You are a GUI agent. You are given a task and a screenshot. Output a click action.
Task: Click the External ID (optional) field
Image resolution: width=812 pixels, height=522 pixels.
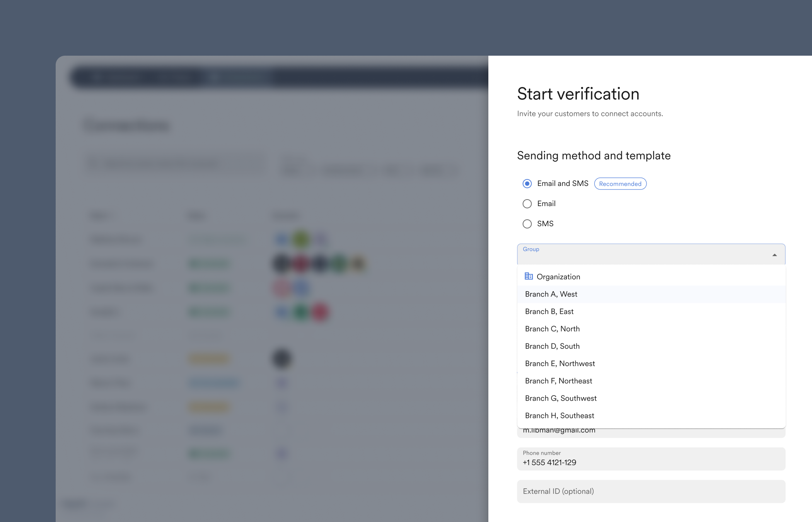click(651, 491)
